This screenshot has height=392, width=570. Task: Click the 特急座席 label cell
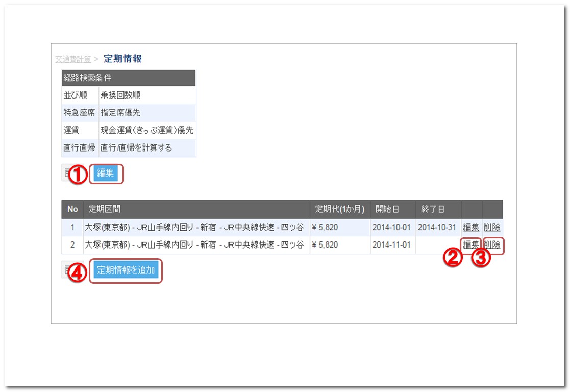pos(80,113)
